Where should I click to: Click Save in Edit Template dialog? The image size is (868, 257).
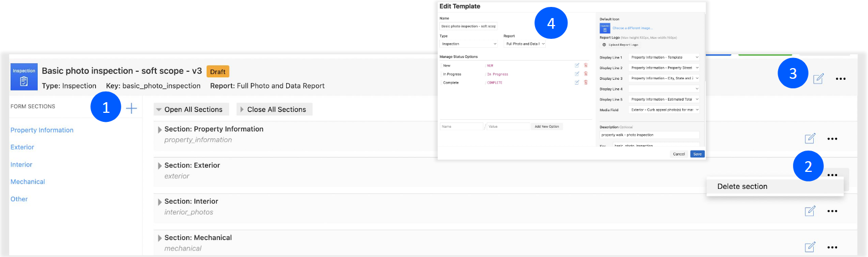[x=697, y=154]
